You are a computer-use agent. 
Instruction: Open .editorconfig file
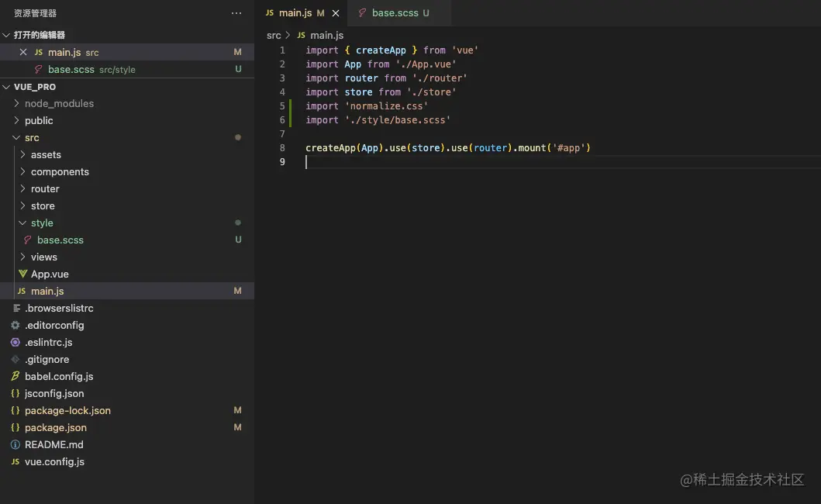click(127, 326)
